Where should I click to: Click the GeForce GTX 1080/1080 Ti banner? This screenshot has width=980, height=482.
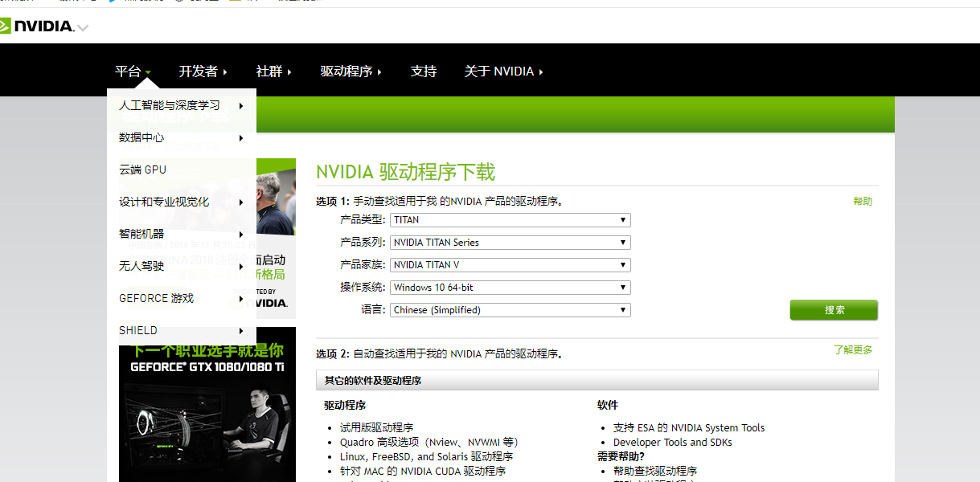[x=207, y=405]
